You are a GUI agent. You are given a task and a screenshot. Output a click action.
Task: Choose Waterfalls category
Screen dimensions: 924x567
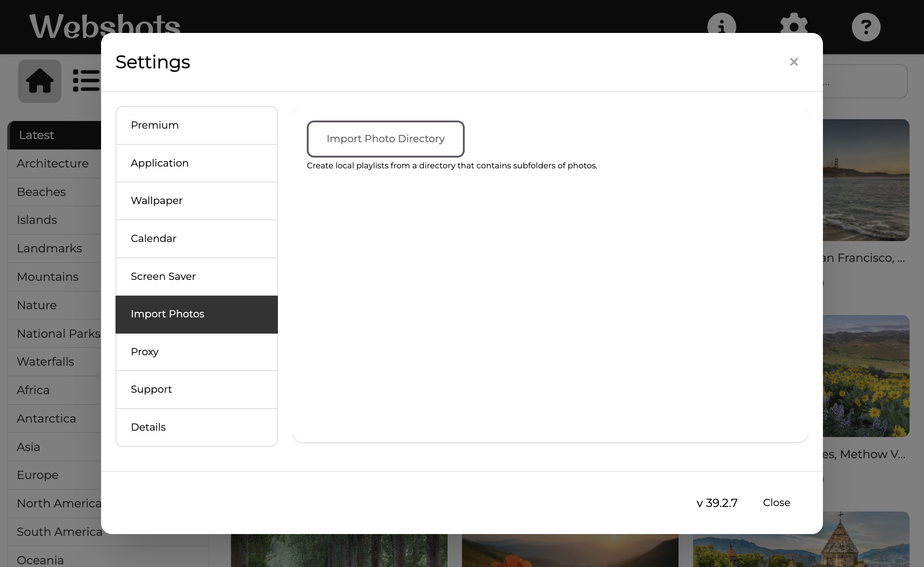point(54,362)
